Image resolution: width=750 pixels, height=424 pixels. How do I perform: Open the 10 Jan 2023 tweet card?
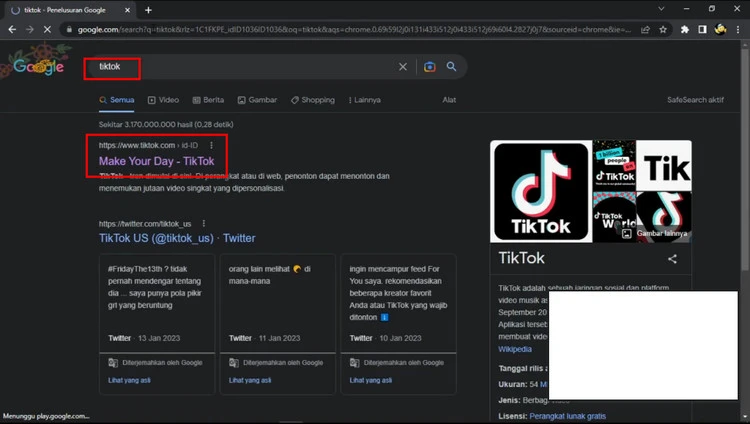pos(398,303)
